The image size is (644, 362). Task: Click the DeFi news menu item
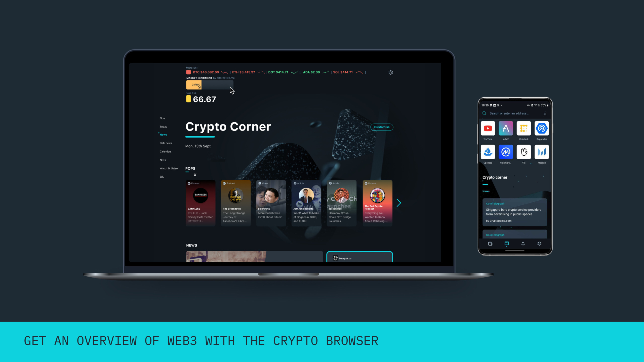coord(166,143)
